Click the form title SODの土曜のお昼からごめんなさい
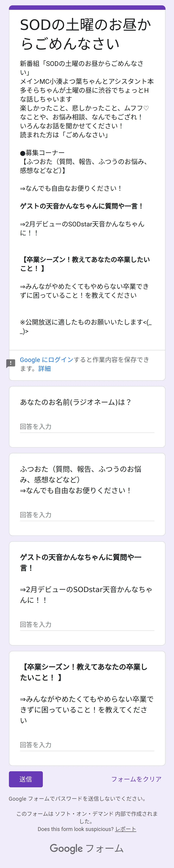 pos(85,34)
